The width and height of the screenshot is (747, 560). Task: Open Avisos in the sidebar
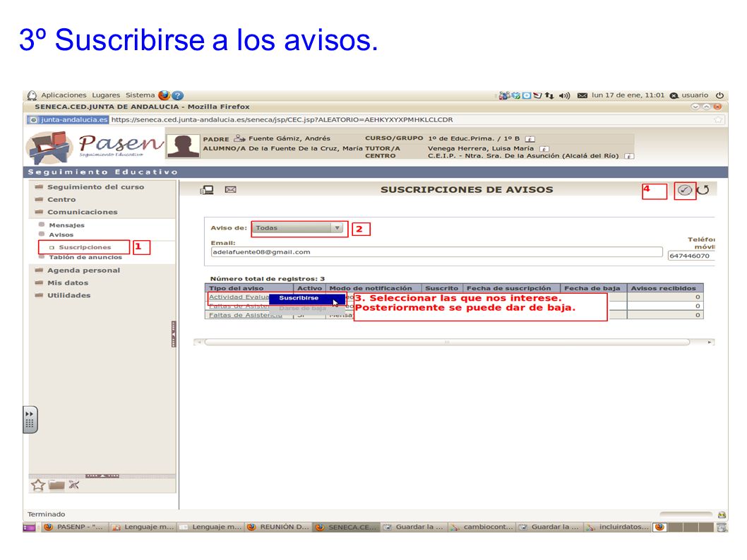(61, 234)
